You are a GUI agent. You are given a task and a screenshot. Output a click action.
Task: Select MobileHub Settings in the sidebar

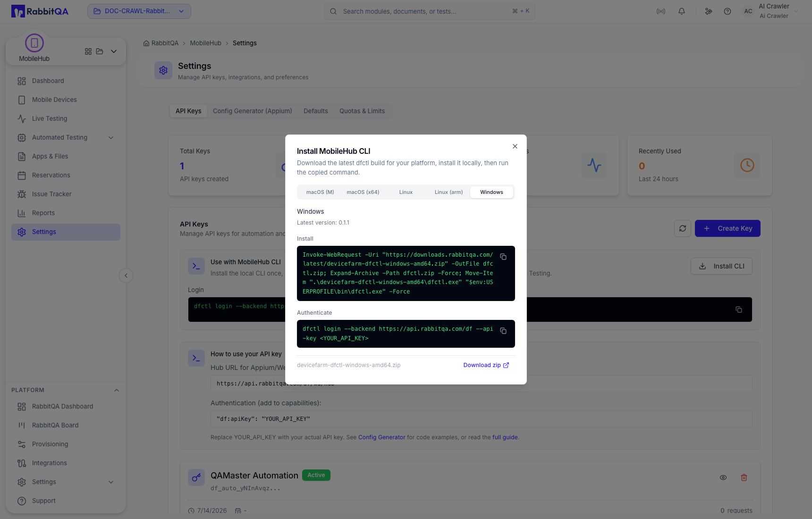pyautogui.click(x=66, y=232)
